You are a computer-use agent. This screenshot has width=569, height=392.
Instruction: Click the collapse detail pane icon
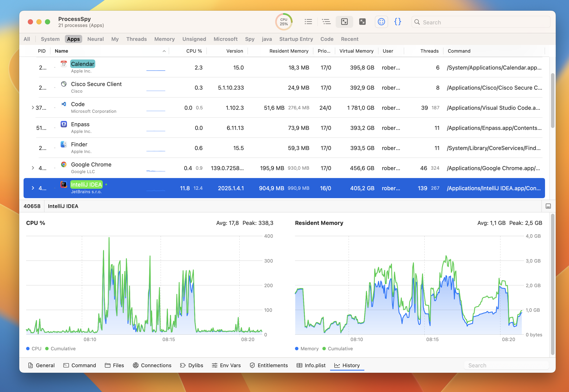click(362, 22)
